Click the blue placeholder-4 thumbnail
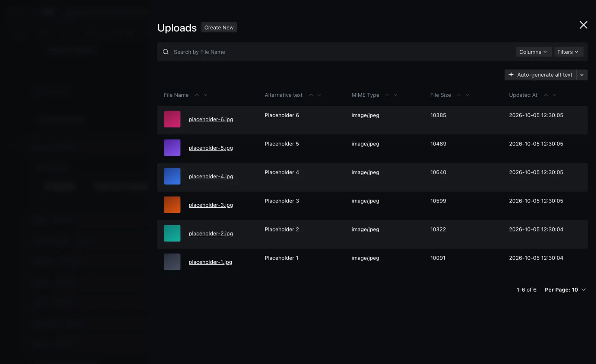 (172, 176)
